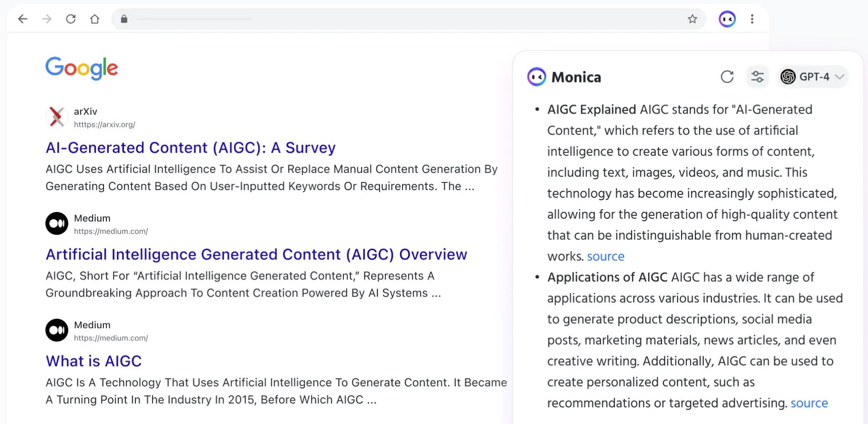This screenshot has height=424, width=868.
Task: Reload the page with the refresh icon
Action: (71, 19)
